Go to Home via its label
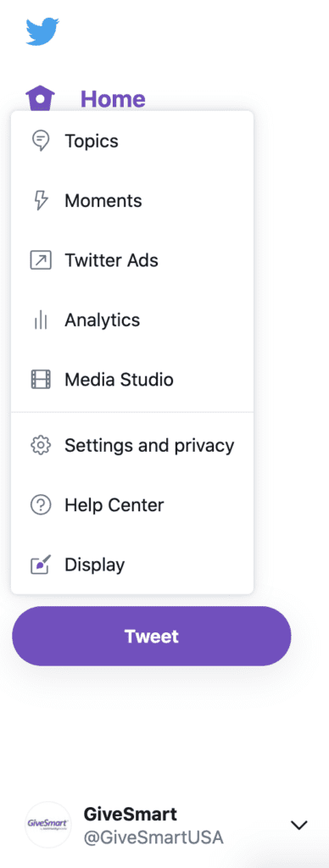This screenshot has width=329, height=868. click(x=113, y=99)
